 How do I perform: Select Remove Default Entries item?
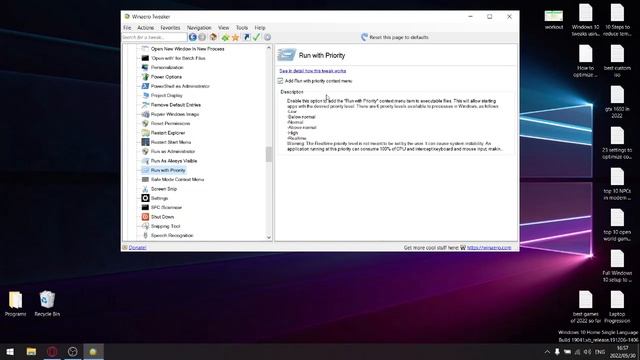[x=176, y=105]
